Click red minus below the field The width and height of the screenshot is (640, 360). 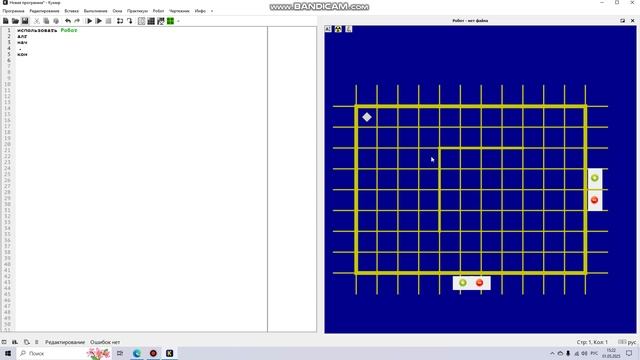pyautogui.click(x=480, y=282)
